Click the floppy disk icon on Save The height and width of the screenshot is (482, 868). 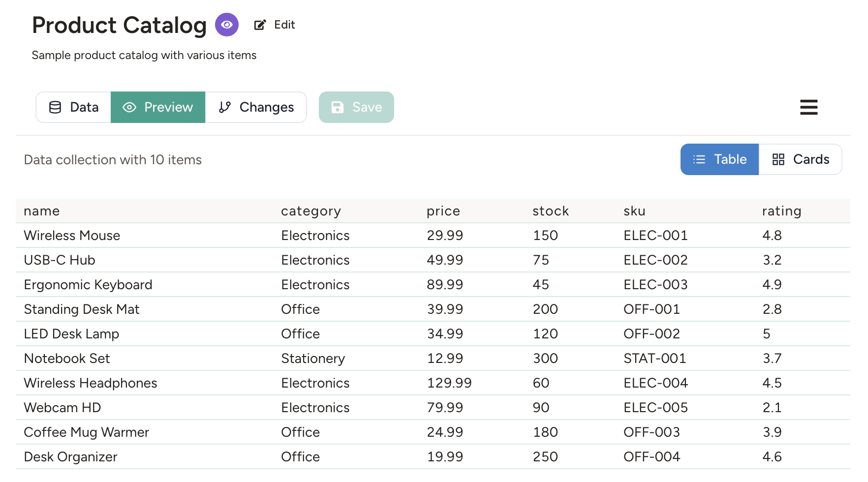(337, 107)
